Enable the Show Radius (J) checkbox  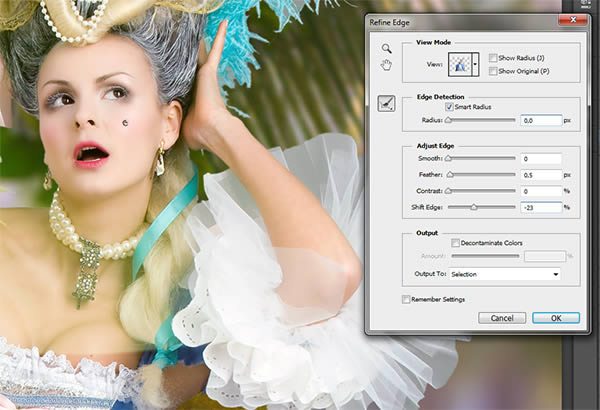(x=493, y=58)
